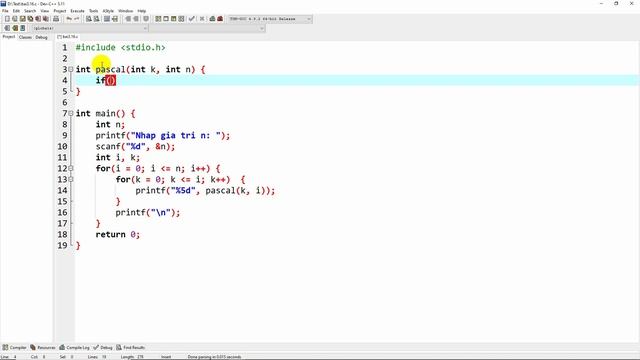Open the Window menu
Image resolution: width=640 pixels, height=360 pixels.
click(x=125, y=11)
